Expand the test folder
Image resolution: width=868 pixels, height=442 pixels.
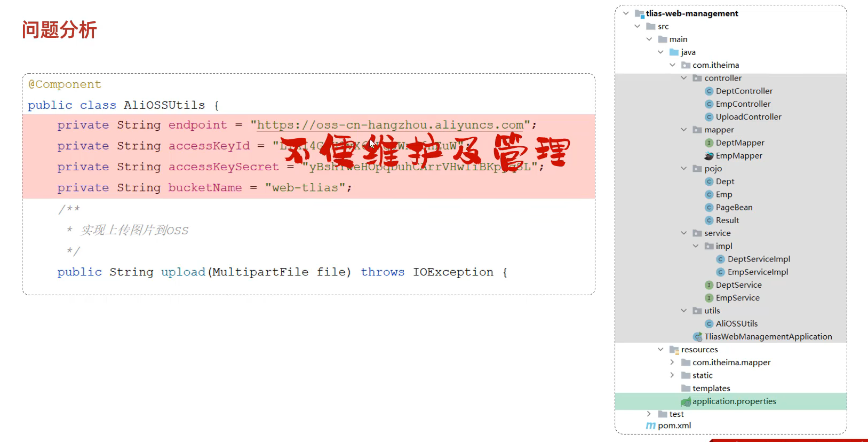[x=649, y=414]
